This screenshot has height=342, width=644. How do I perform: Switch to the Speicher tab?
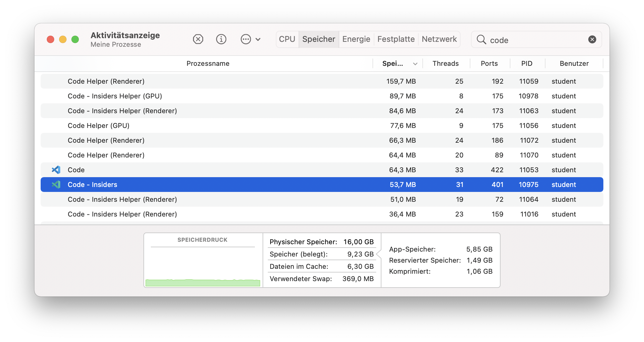click(x=319, y=39)
